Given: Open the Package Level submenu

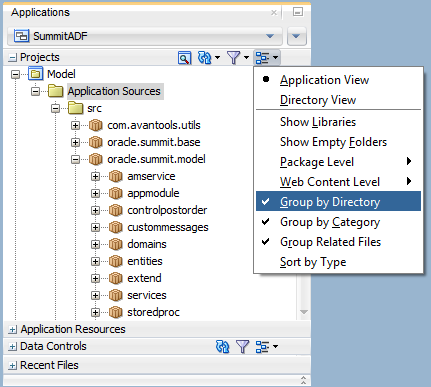Looking at the screenshot, I should [x=338, y=162].
